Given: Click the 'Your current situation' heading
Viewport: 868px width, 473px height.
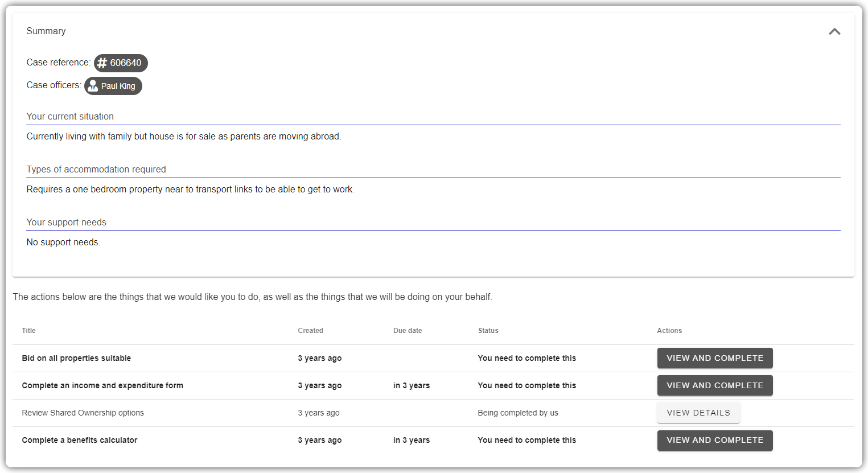Looking at the screenshot, I should (70, 116).
